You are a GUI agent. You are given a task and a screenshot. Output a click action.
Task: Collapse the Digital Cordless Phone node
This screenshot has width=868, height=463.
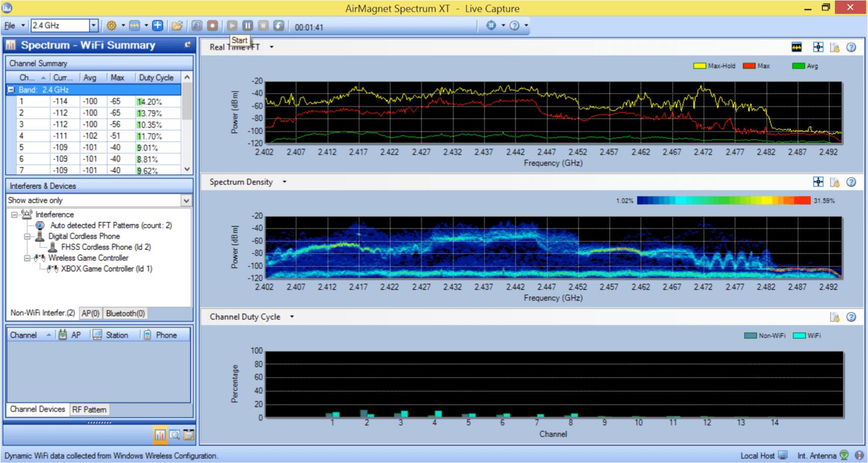coord(27,237)
